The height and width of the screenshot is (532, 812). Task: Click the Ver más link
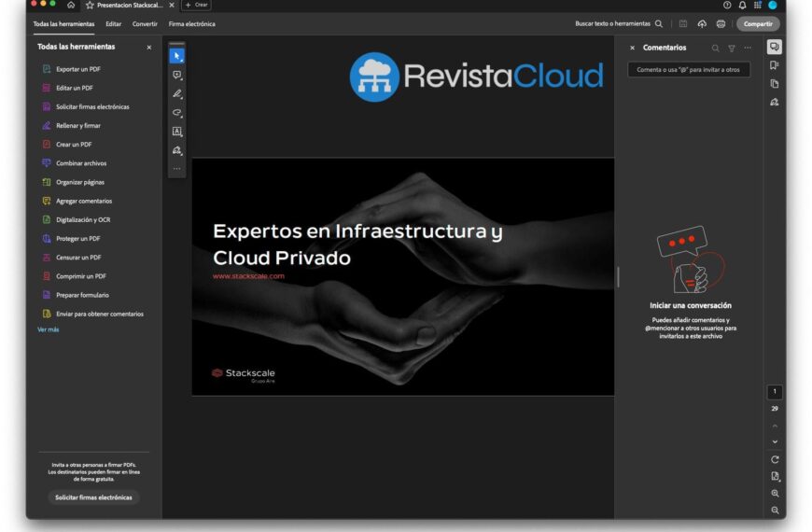(x=48, y=329)
